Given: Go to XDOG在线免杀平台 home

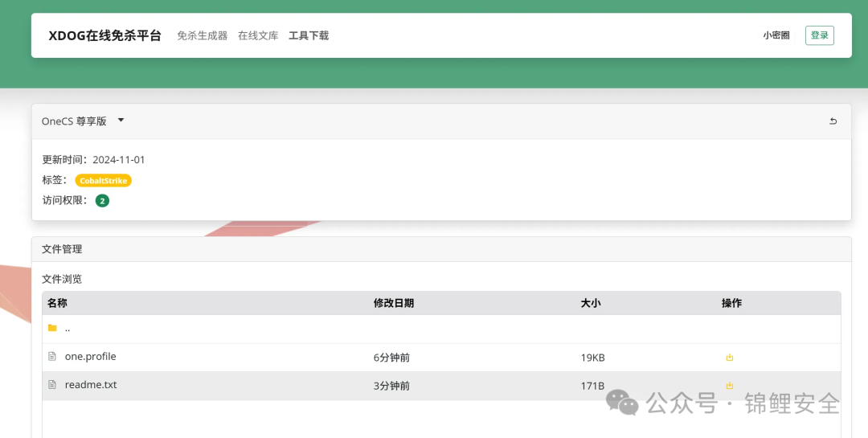Looking at the screenshot, I should coord(104,35).
